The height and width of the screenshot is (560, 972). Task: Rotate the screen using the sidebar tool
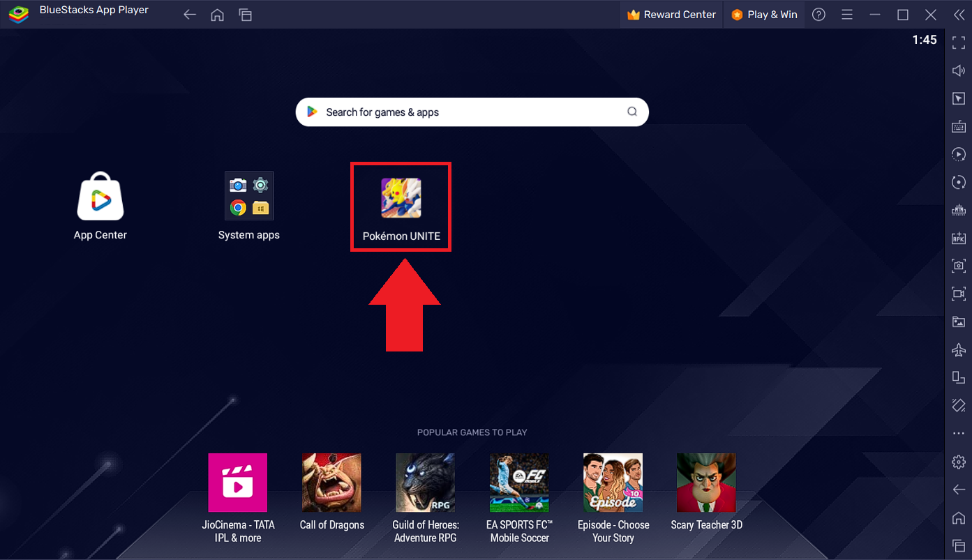(x=958, y=182)
